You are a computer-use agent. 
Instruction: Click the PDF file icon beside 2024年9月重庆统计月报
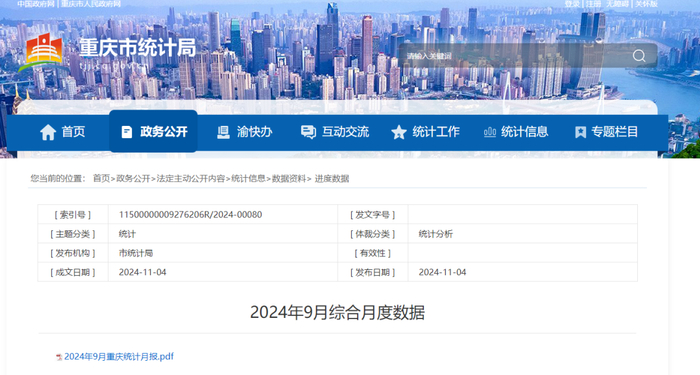click(59, 357)
